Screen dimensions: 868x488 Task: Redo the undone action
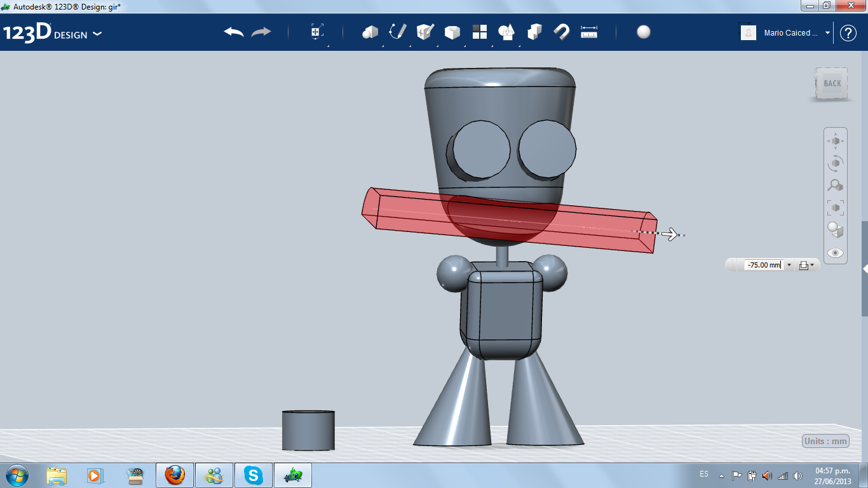tap(261, 32)
